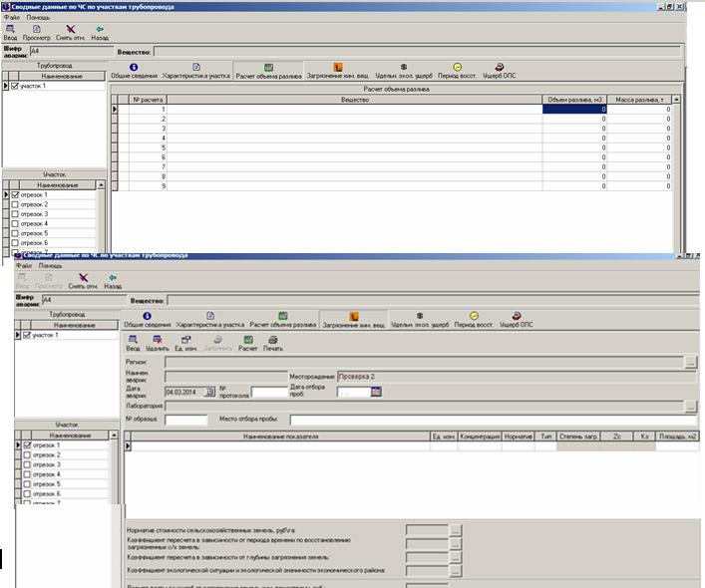The image size is (705, 588).
Task: Switch to Период восст. tab in upper window
Action: pyautogui.click(x=457, y=70)
